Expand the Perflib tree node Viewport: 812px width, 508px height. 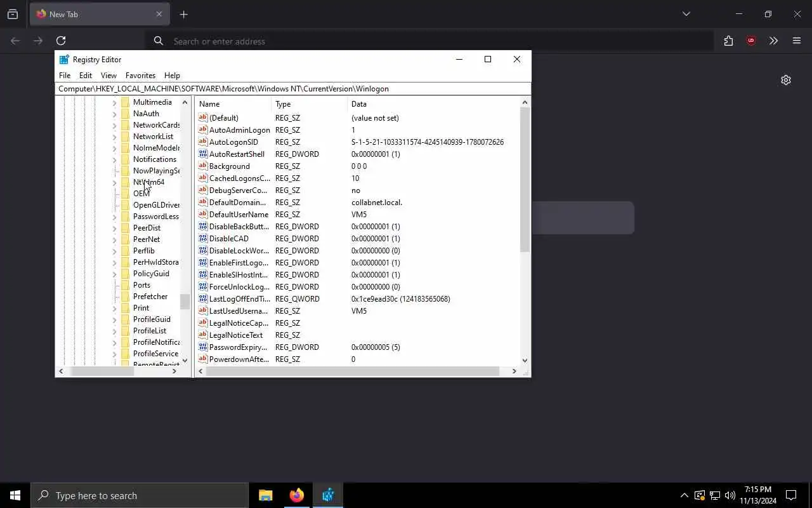point(115,251)
